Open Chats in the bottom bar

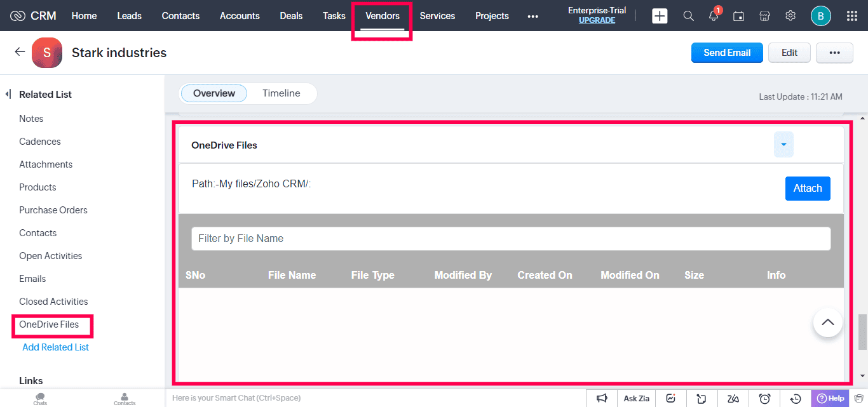pyautogui.click(x=40, y=399)
